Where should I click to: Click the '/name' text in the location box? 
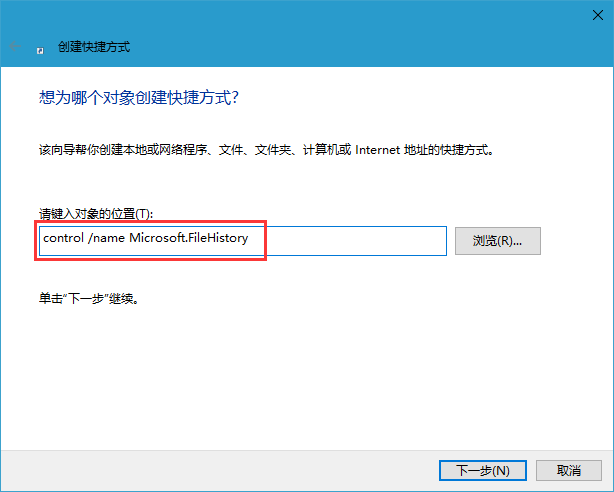108,239
